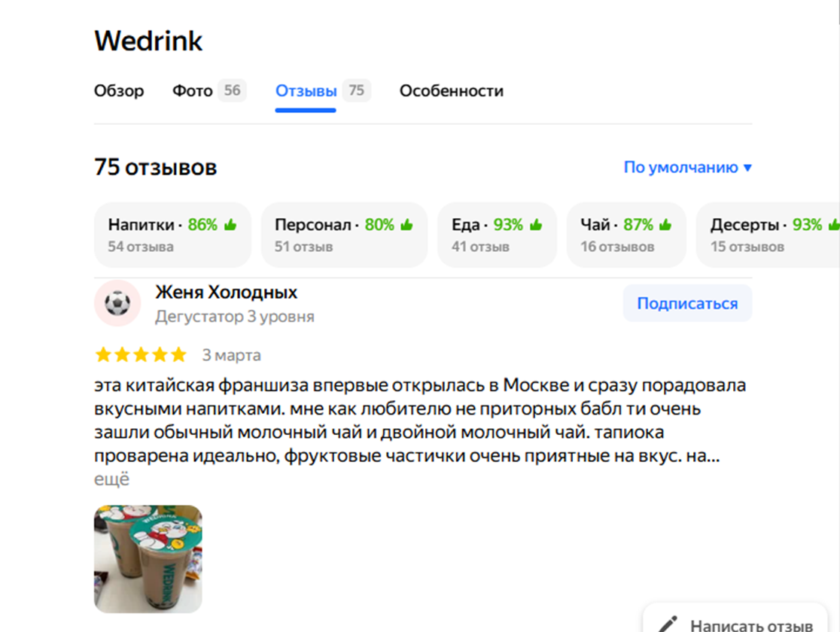Viewport: 840px width, 632px height.
Task: Click the 3 марта review date
Action: [x=231, y=355]
